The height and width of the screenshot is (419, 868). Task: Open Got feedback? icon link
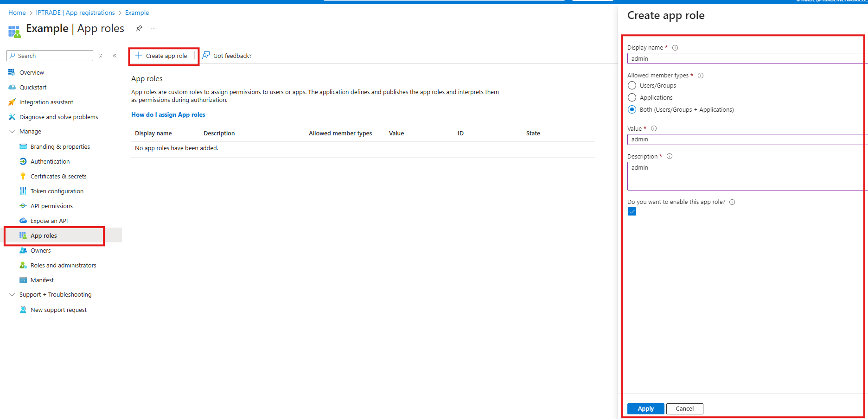click(227, 56)
